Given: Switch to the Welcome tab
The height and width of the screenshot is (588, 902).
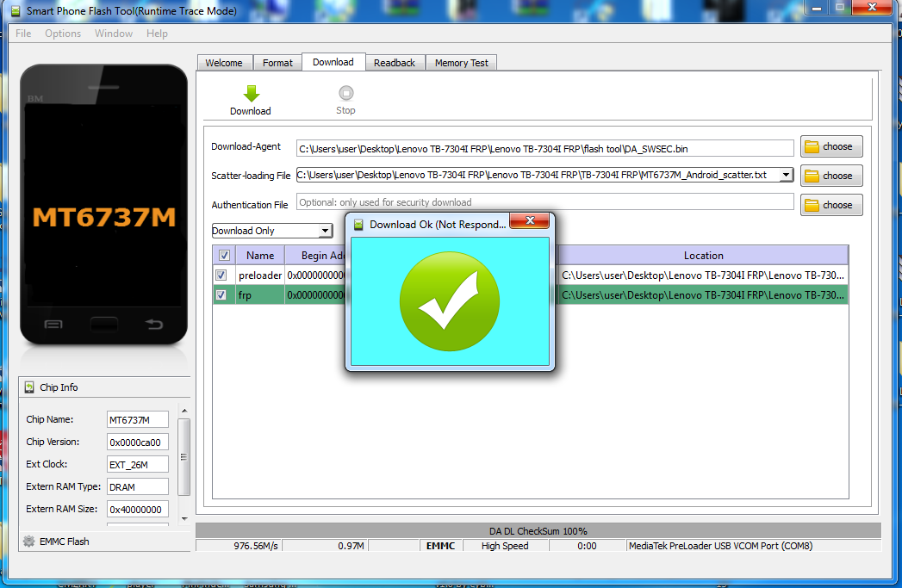Looking at the screenshot, I should 224,63.
